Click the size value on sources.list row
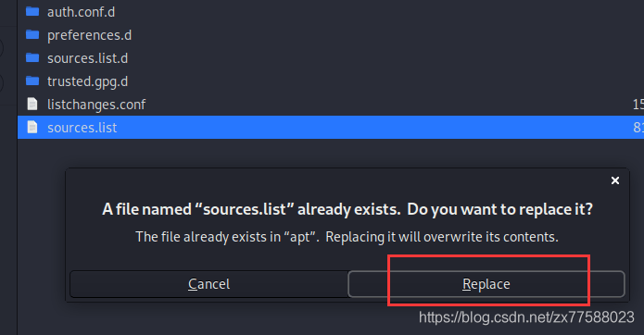 click(638, 128)
